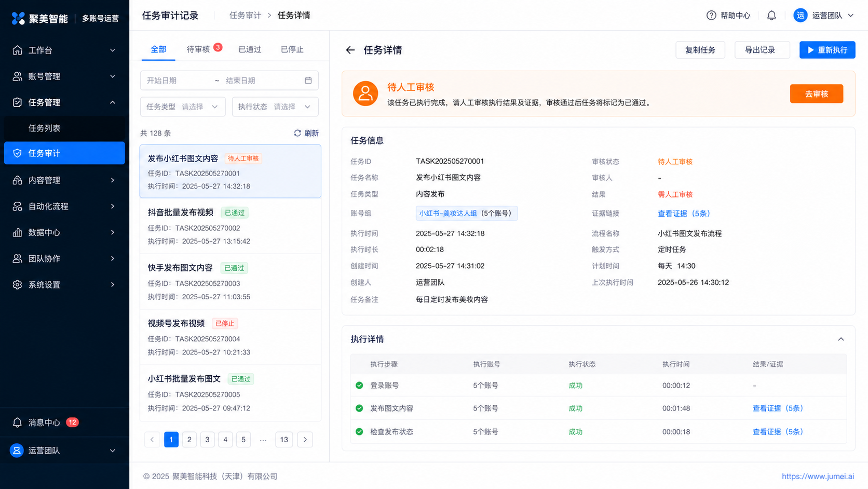The width and height of the screenshot is (868, 489).
Task: Click the 任务审计 shield icon
Action: point(17,153)
